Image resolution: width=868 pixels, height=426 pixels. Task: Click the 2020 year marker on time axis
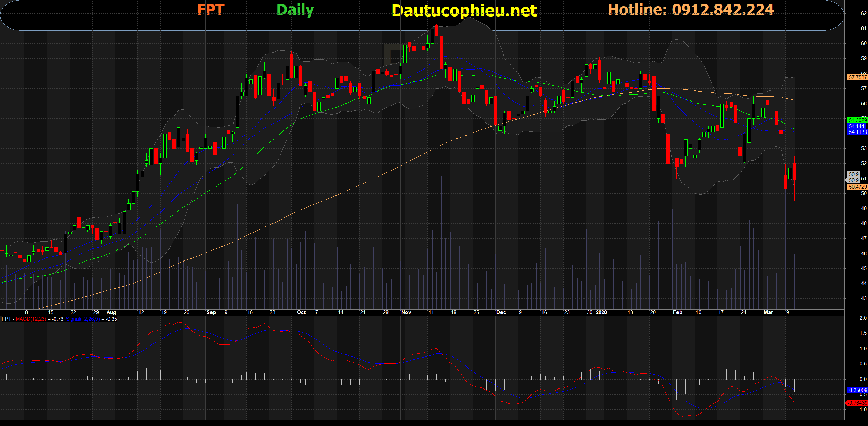coord(601,312)
